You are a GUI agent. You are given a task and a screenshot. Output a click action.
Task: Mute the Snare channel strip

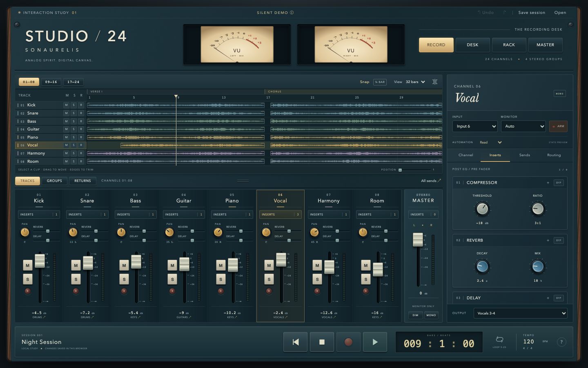coord(76,265)
